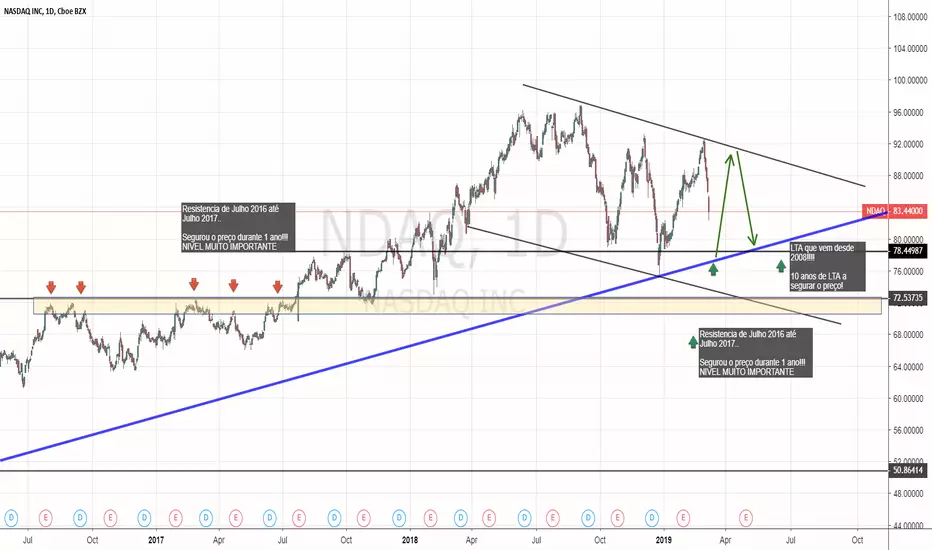The height and width of the screenshot is (550, 932).
Task: Select the 50.86414 horizontal line price label
Action: click(x=908, y=470)
